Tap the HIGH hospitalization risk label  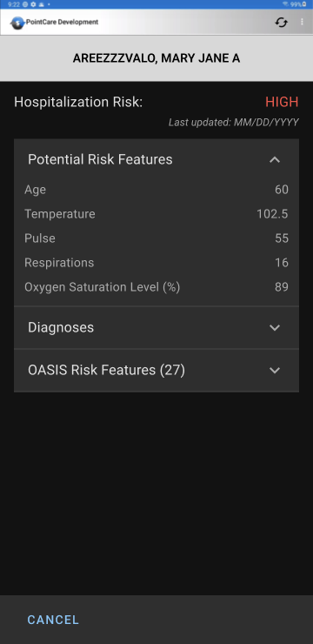click(282, 103)
